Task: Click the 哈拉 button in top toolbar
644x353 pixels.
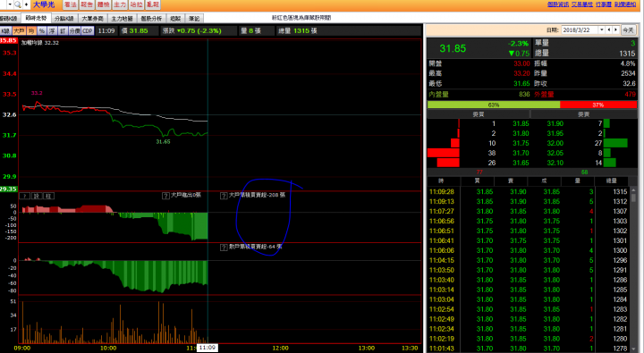Action: 136,4
